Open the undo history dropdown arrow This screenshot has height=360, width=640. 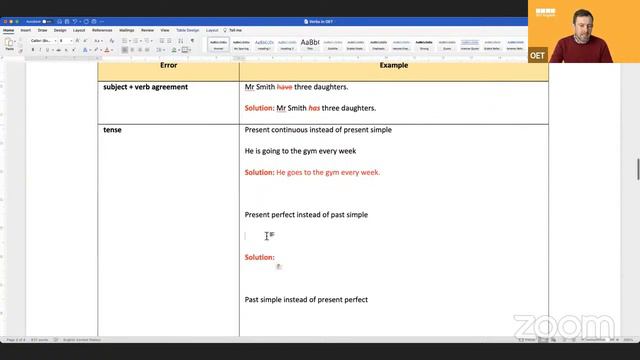coord(80,22)
